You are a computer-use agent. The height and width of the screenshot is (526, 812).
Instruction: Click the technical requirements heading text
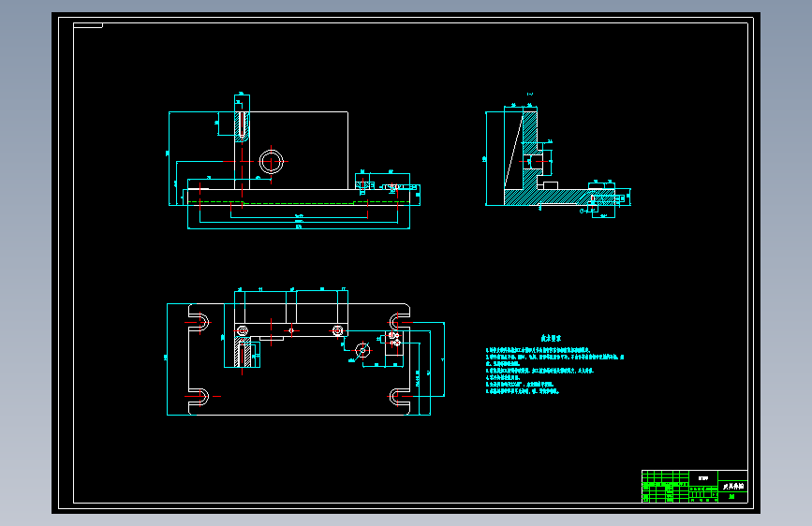pyautogui.click(x=551, y=338)
